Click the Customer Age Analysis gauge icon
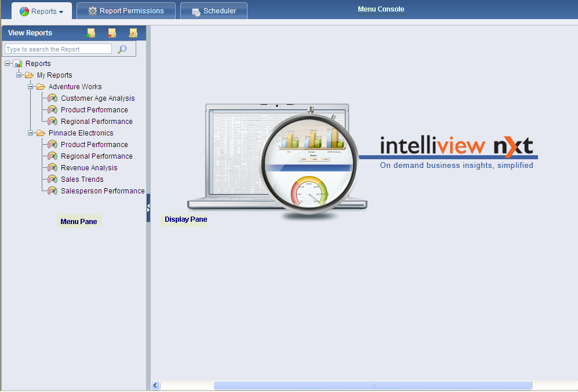 (x=53, y=98)
